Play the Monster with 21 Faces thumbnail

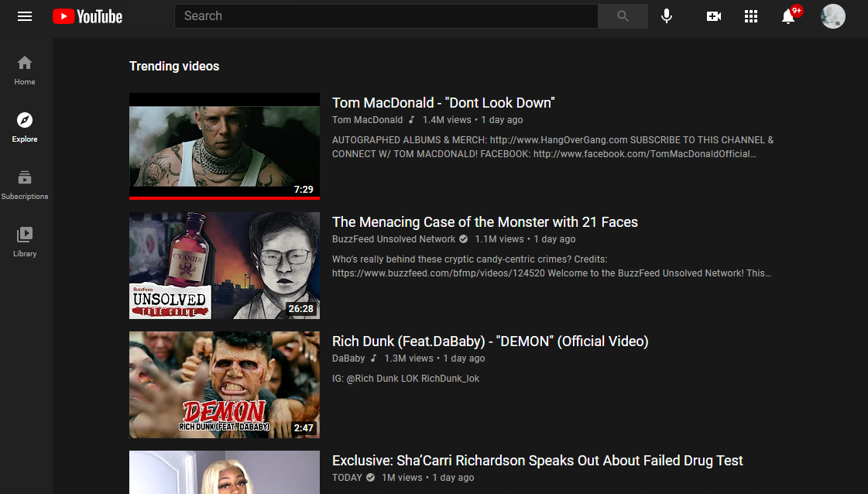(224, 266)
